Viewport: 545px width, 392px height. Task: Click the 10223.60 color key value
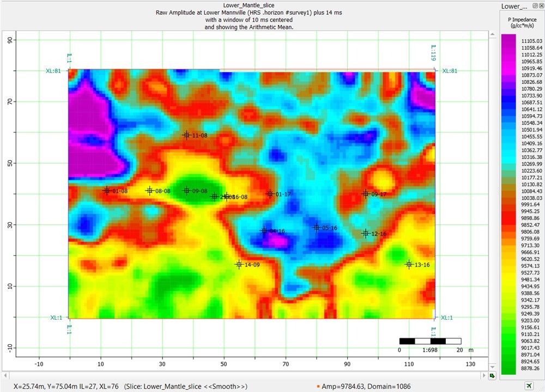point(531,170)
